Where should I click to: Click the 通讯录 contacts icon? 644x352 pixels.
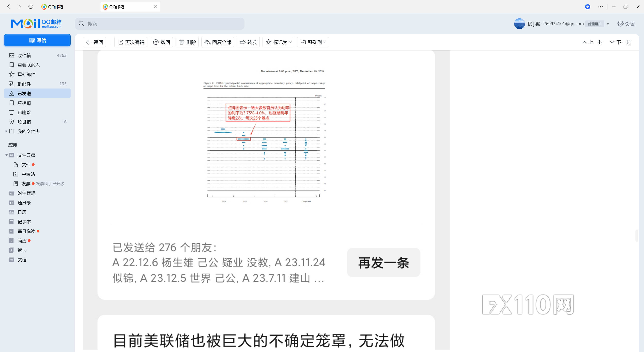(12, 203)
